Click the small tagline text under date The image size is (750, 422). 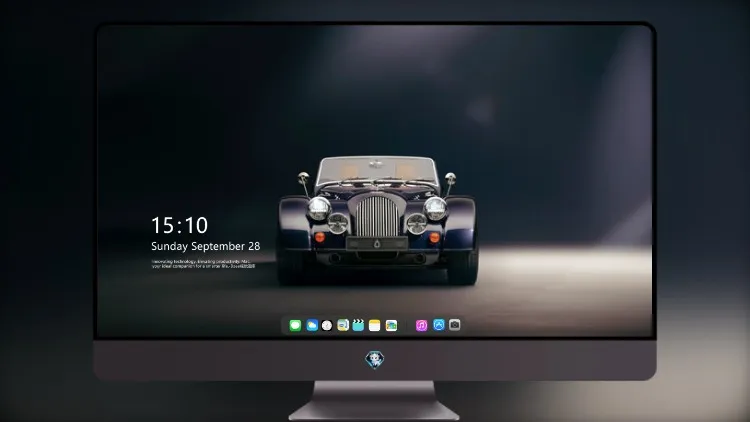(204, 264)
